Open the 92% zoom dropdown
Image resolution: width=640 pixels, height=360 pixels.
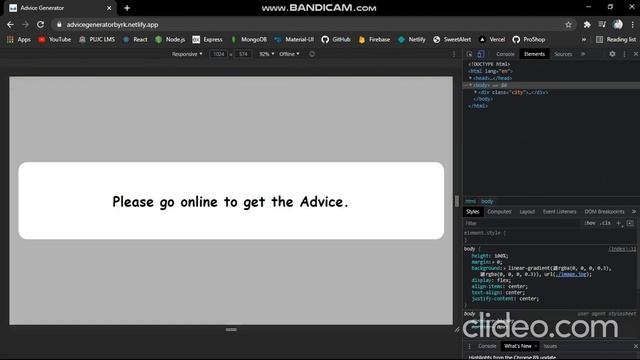coord(267,54)
